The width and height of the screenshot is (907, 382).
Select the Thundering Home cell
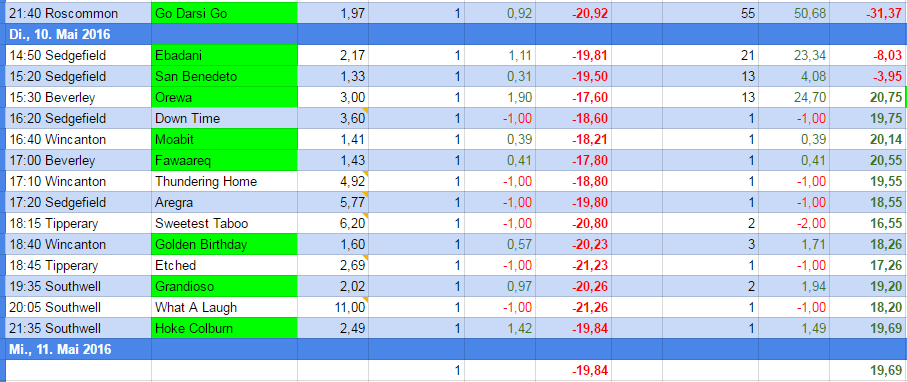pos(224,182)
